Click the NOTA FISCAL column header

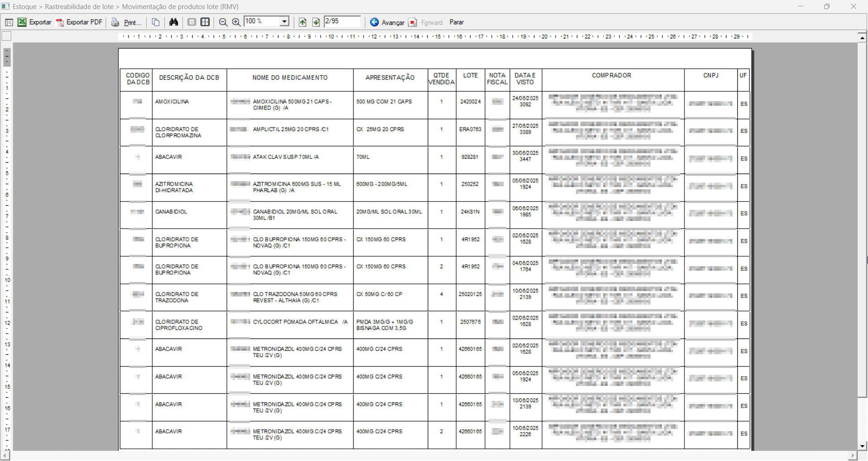497,79
